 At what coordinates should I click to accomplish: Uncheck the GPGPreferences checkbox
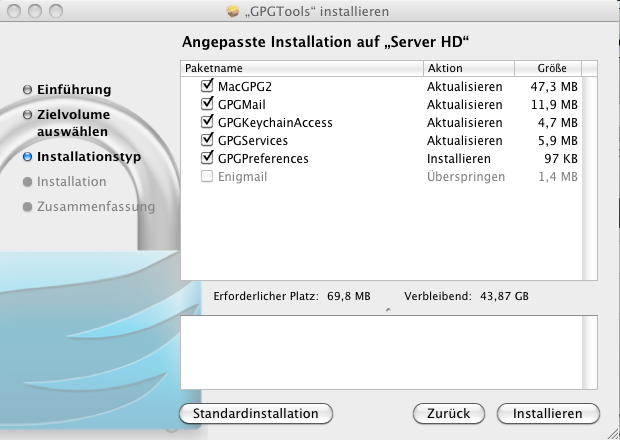(207, 158)
